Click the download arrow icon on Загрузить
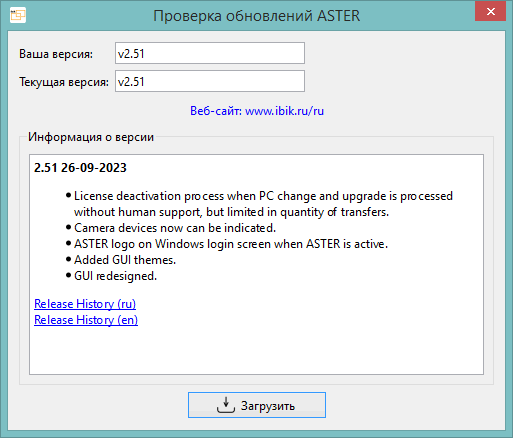The image size is (513, 438). coord(226,405)
